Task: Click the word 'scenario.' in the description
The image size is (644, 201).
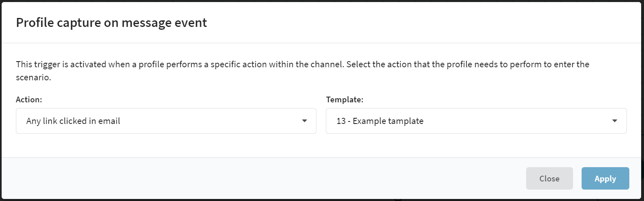Action: point(33,77)
